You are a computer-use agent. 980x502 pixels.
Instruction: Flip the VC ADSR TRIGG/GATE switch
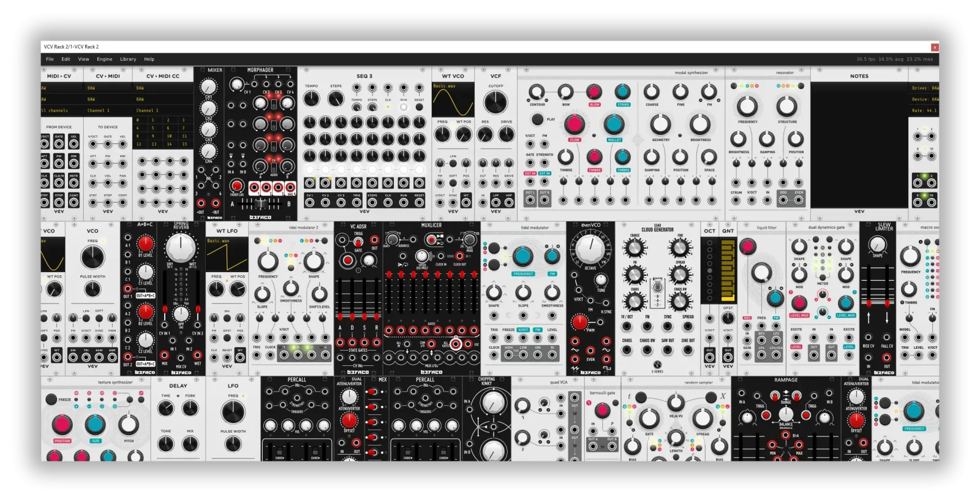point(358,242)
